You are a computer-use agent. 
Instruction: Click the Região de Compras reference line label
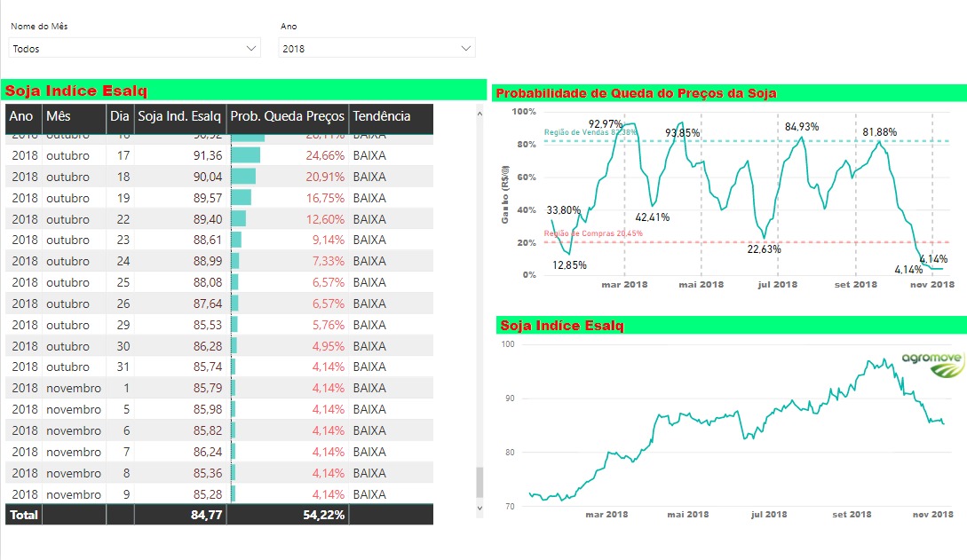pyautogui.click(x=592, y=233)
